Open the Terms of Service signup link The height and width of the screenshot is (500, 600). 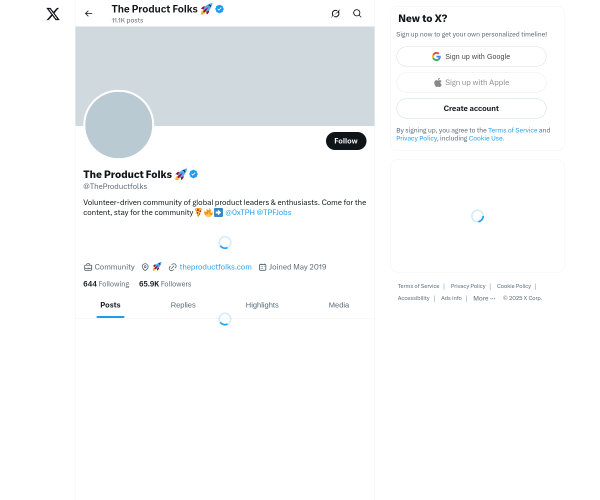click(x=512, y=130)
